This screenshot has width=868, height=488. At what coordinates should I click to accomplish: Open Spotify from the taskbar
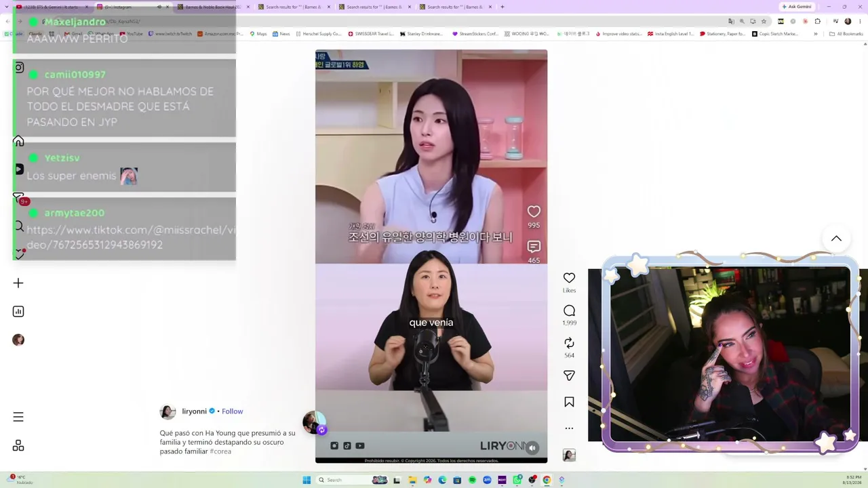point(472,480)
